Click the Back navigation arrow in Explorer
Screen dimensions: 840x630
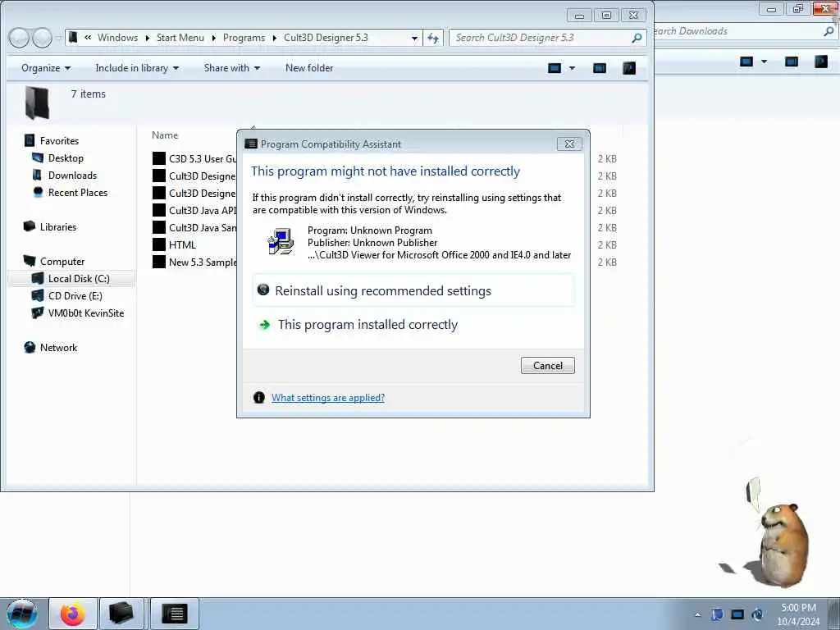20,38
